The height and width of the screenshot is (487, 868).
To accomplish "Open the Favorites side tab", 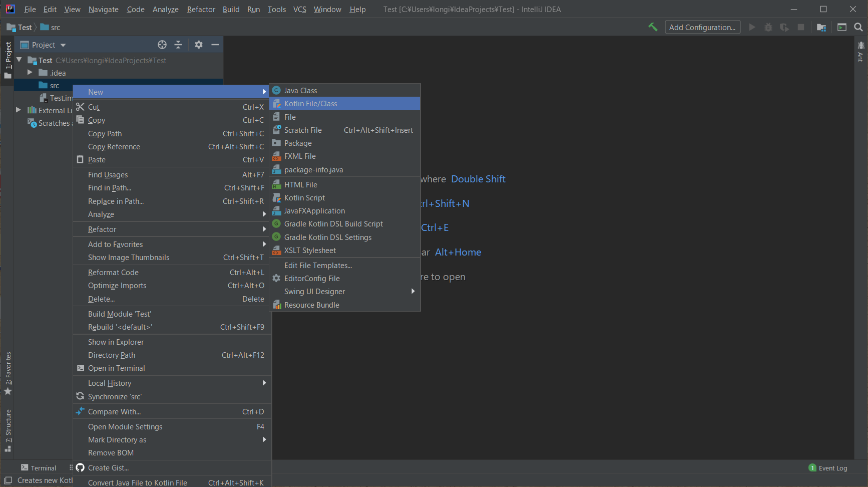I will pos(8,373).
